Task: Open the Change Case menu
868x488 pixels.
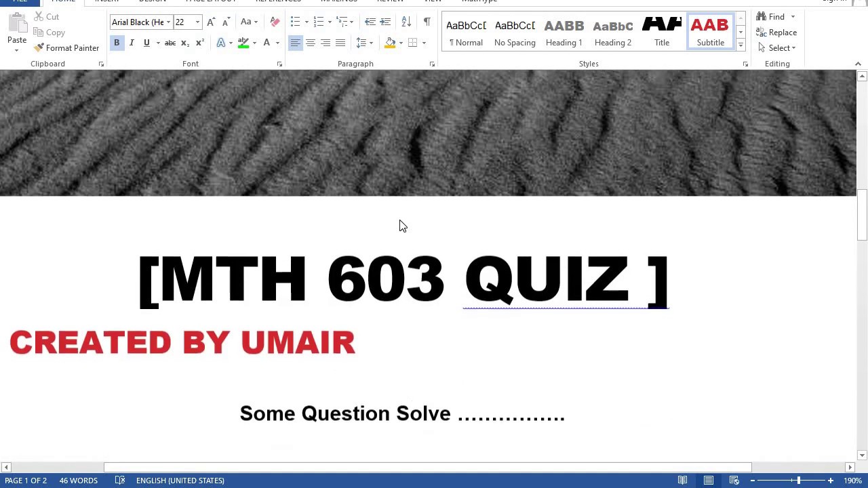Action: [x=249, y=22]
